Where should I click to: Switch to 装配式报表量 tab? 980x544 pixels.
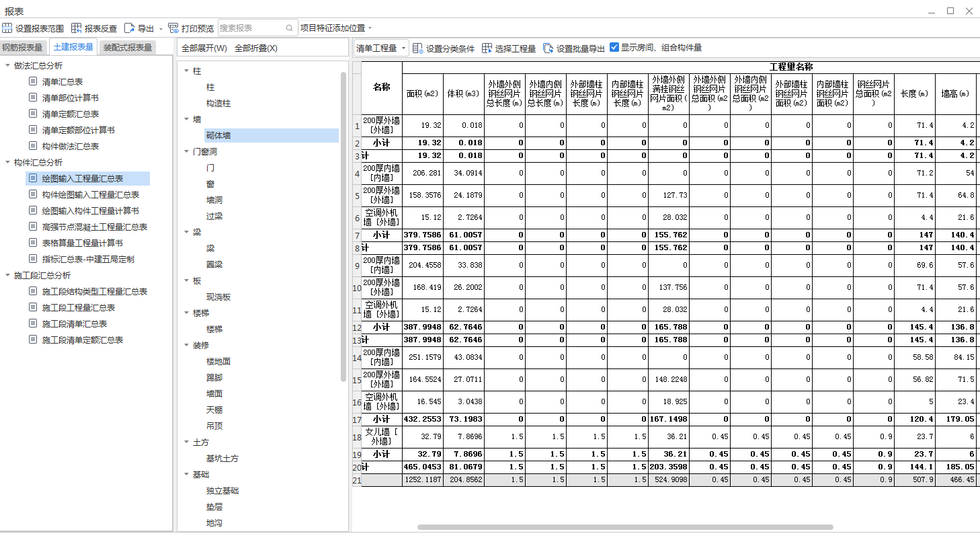coord(128,47)
